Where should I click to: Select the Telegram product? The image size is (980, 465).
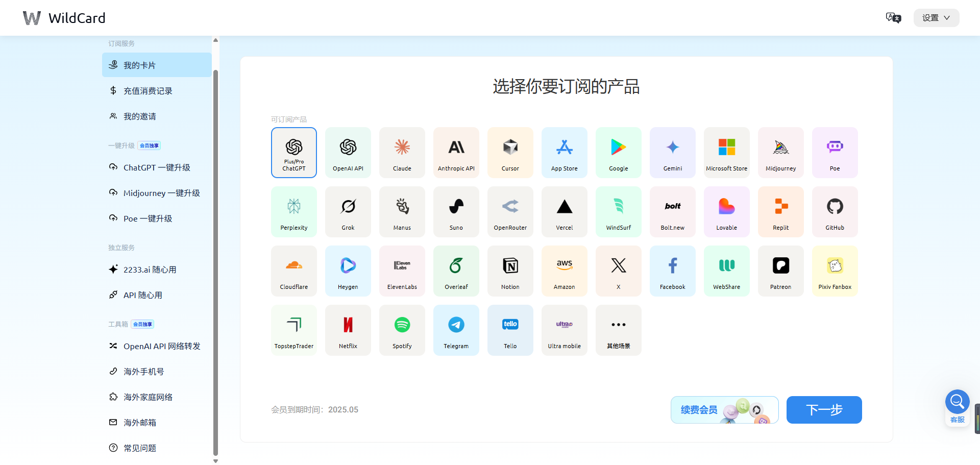point(456,330)
